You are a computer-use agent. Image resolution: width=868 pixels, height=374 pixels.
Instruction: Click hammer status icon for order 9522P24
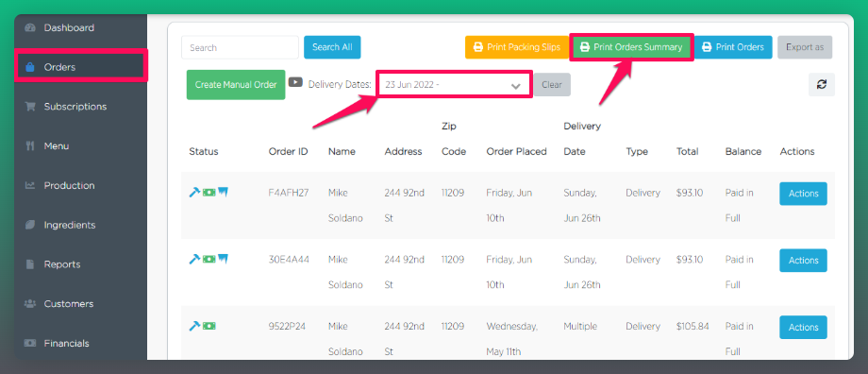pyautogui.click(x=194, y=326)
